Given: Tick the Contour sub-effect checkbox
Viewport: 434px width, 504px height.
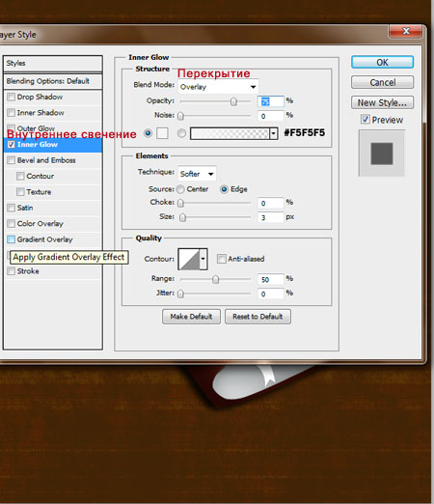Looking at the screenshot, I should click(20, 176).
